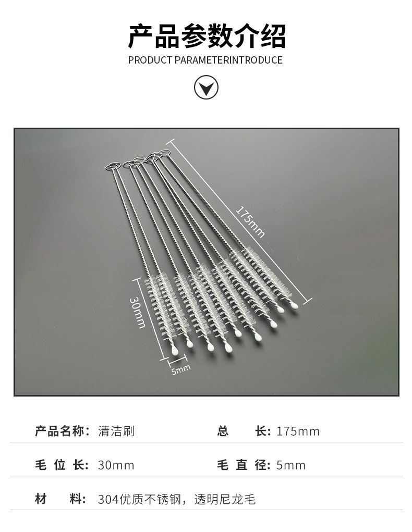Click the 175mm dimension label on photo
412x532 pixels.
(x=250, y=222)
